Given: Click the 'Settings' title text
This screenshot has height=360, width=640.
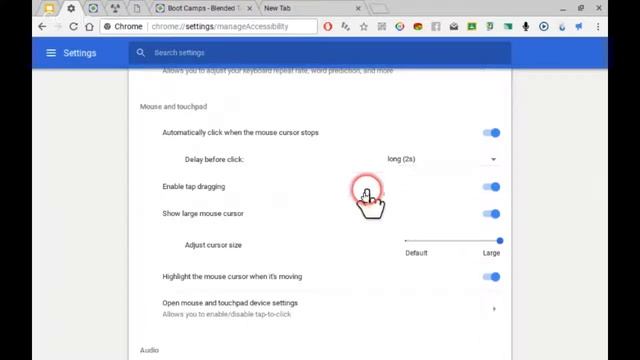Looking at the screenshot, I should click(80, 53).
